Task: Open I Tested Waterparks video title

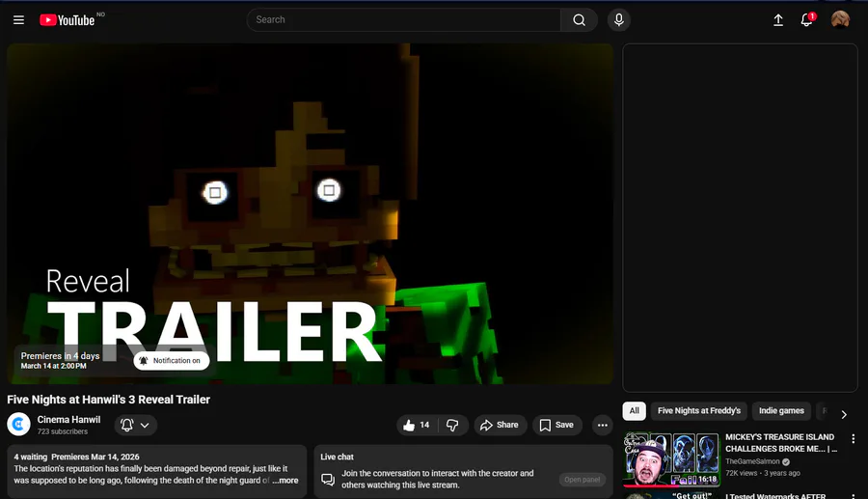Action: point(775,496)
